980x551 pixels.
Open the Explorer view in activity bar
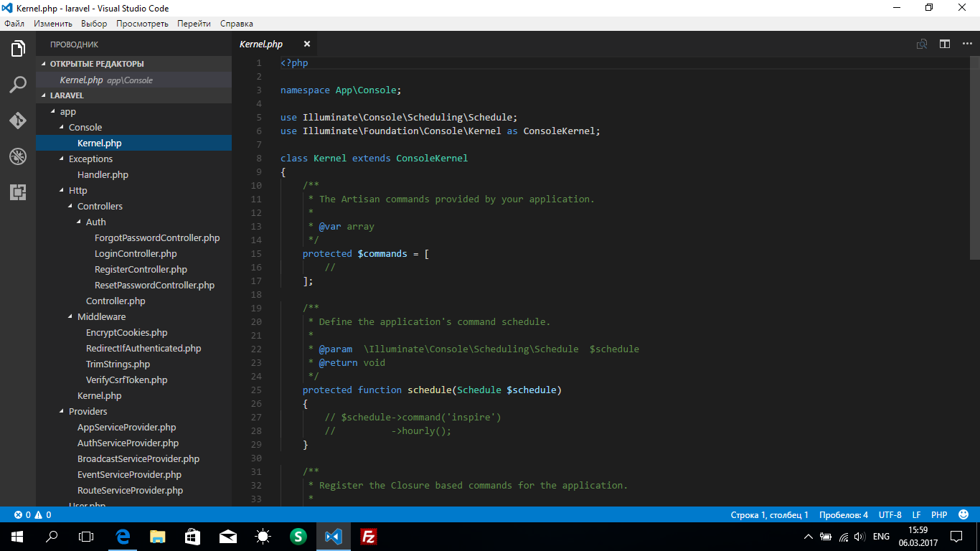click(18, 49)
